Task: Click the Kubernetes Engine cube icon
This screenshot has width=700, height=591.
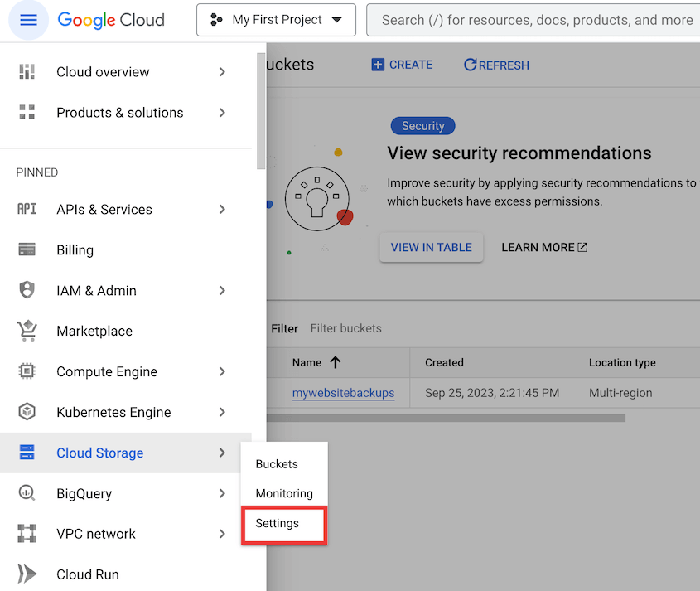Action: 27,411
